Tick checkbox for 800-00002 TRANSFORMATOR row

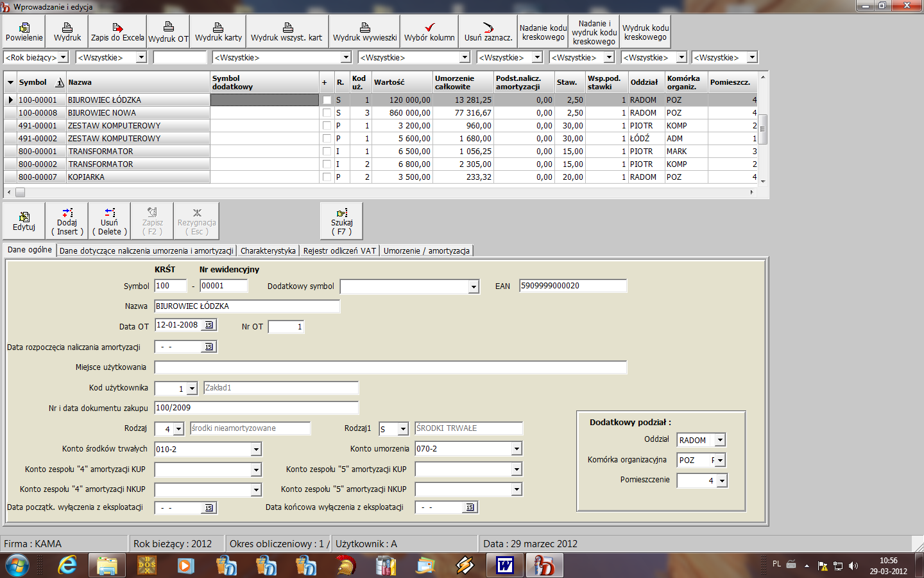coord(327,164)
